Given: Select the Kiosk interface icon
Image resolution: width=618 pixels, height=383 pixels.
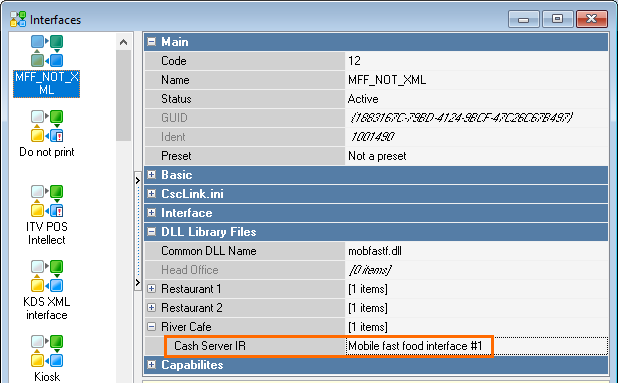Looking at the screenshot, I should click(x=47, y=351).
